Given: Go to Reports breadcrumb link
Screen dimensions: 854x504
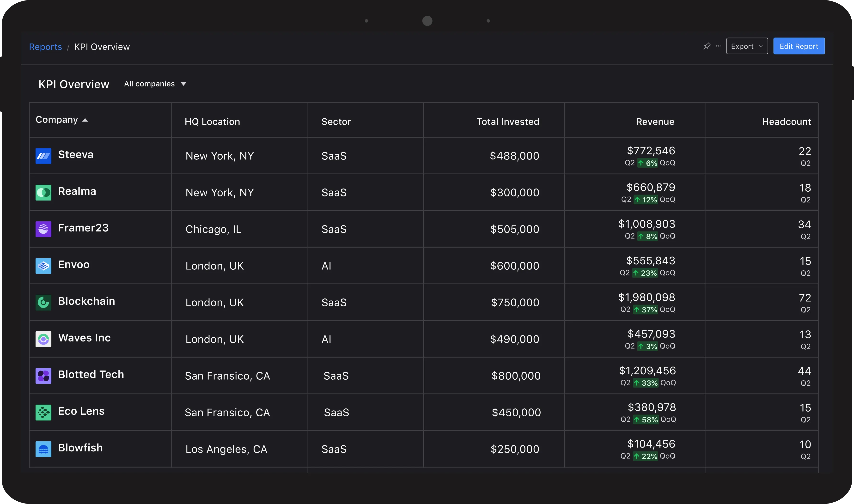Looking at the screenshot, I should tap(46, 47).
